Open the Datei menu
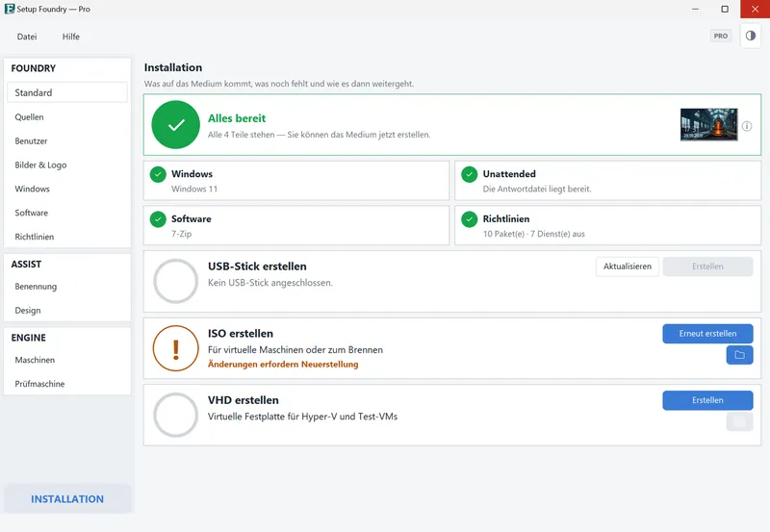This screenshot has width=770, height=532. (x=27, y=37)
